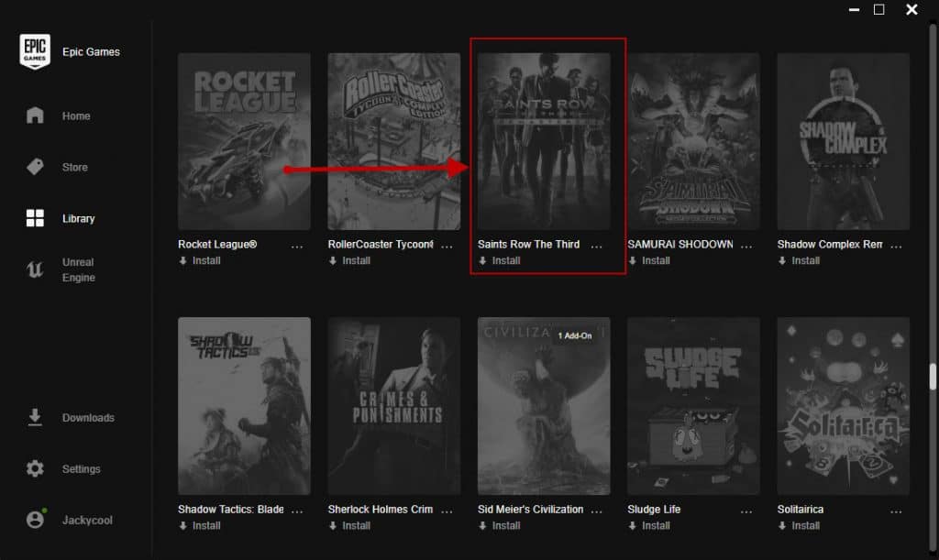939x560 pixels.
Task: Click the Saints Row The Third cover art
Action: point(544,141)
